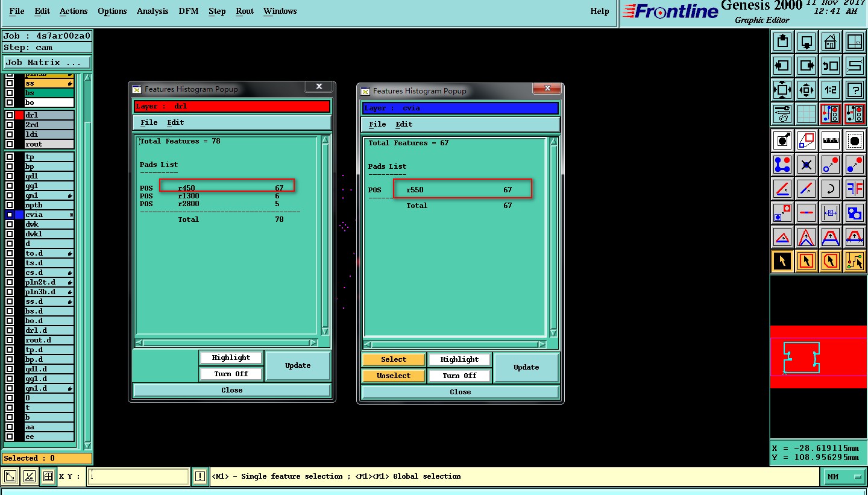Click Update in cvia histogram popup
The image size is (868, 495).
(526, 367)
